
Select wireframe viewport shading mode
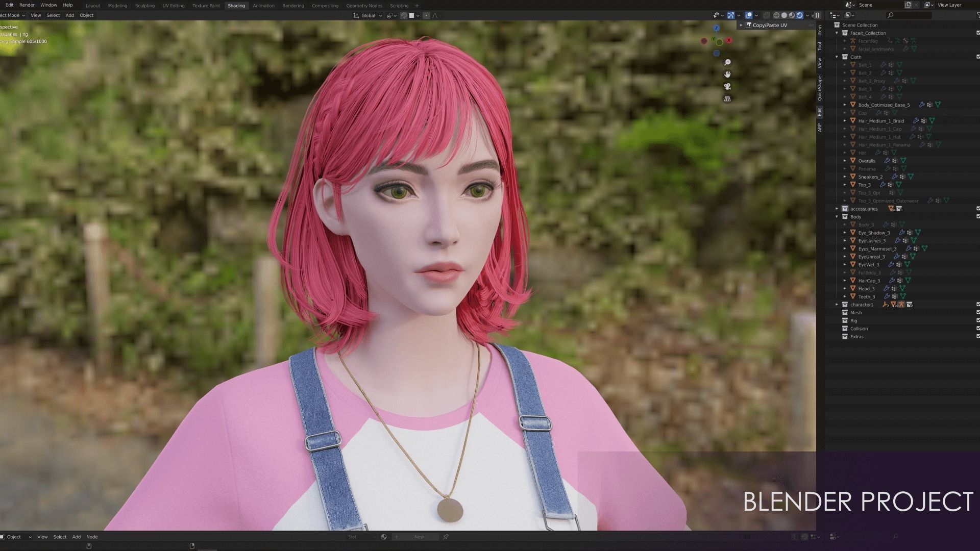point(776,15)
